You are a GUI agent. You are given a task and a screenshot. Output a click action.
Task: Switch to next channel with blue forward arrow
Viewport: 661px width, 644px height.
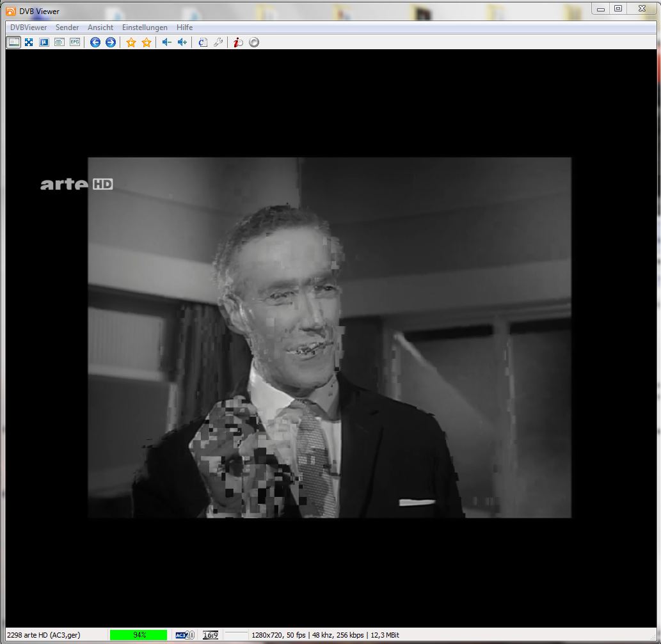click(111, 42)
